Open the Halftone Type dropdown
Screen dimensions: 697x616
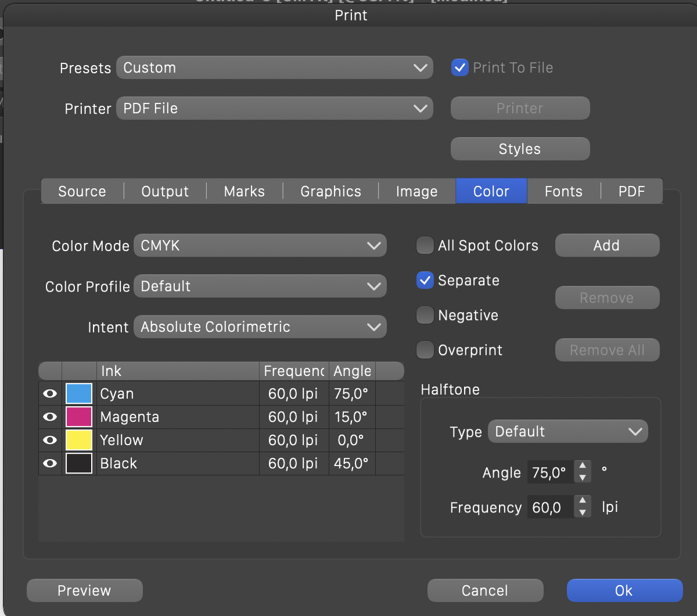pos(567,432)
